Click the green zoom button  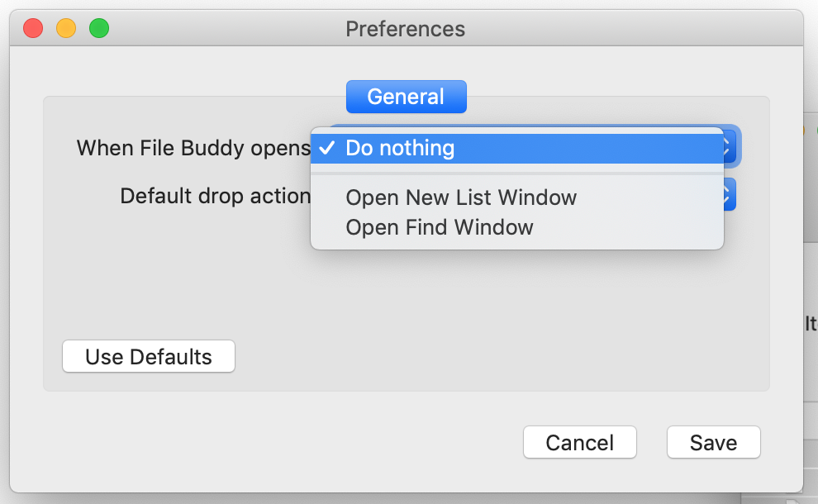[x=98, y=27]
